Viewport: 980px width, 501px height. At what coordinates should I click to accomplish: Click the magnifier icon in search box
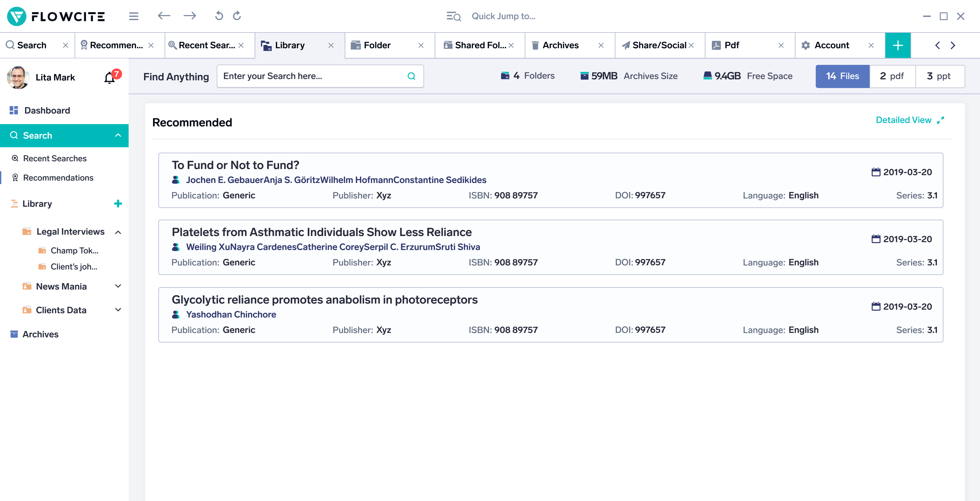[x=411, y=76]
